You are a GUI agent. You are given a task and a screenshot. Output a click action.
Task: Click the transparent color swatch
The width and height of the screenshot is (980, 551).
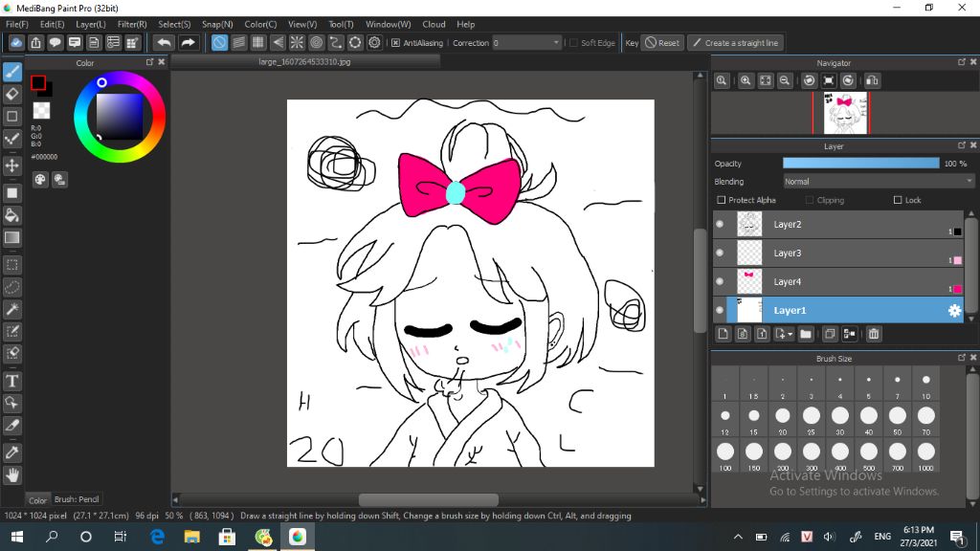pos(41,111)
